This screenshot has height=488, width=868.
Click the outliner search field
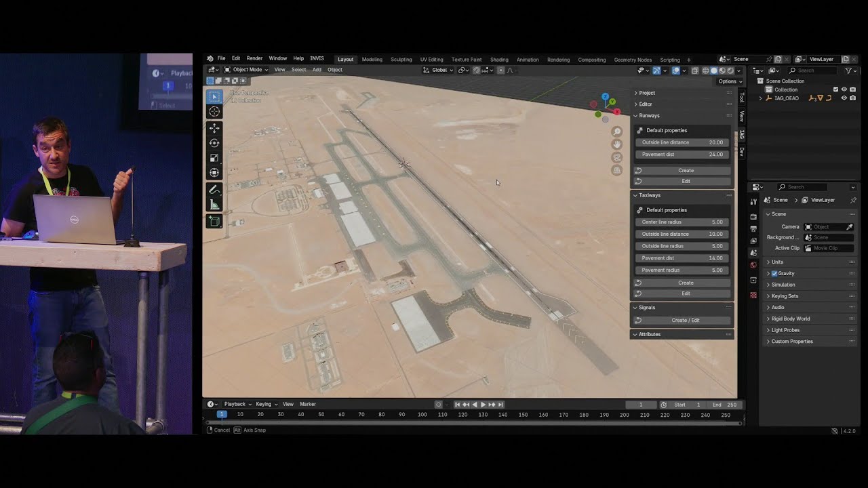[x=814, y=70]
